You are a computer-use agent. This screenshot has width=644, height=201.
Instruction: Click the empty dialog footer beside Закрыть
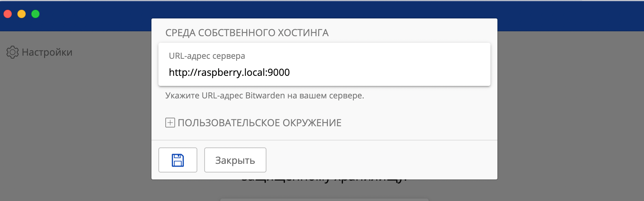coord(382,160)
